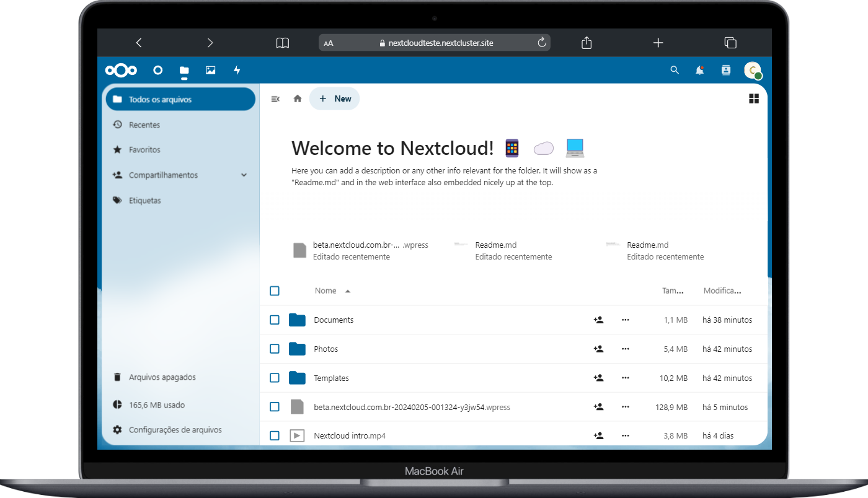Viewport: 868px width, 498px height.
Task: Share the Photos folder
Action: tap(598, 349)
